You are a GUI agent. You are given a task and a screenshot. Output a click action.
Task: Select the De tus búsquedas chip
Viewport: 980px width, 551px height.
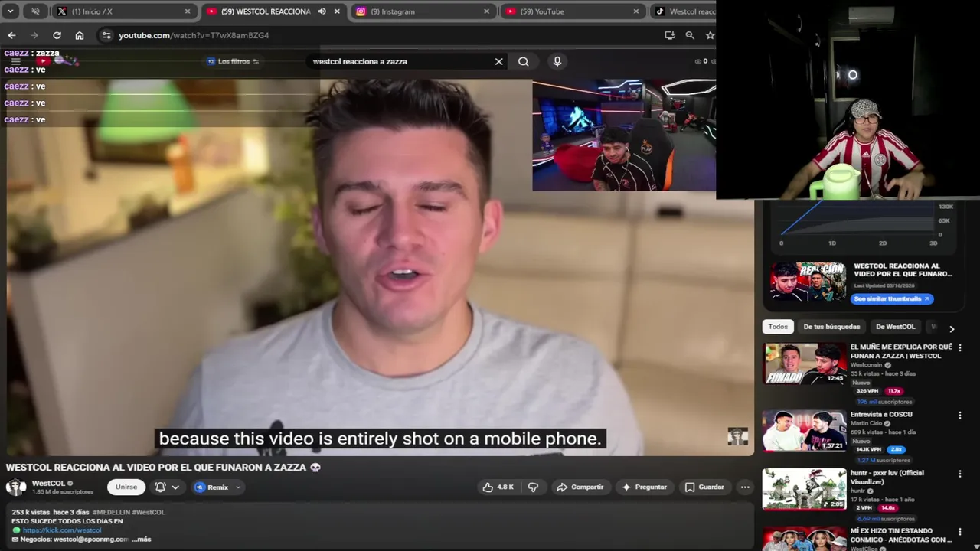831,327
